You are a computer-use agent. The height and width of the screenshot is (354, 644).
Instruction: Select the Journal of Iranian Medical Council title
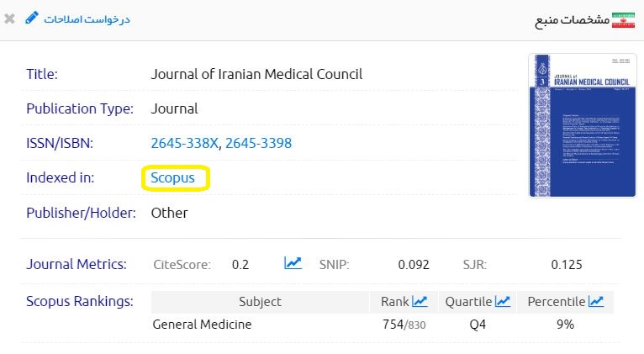click(x=256, y=74)
